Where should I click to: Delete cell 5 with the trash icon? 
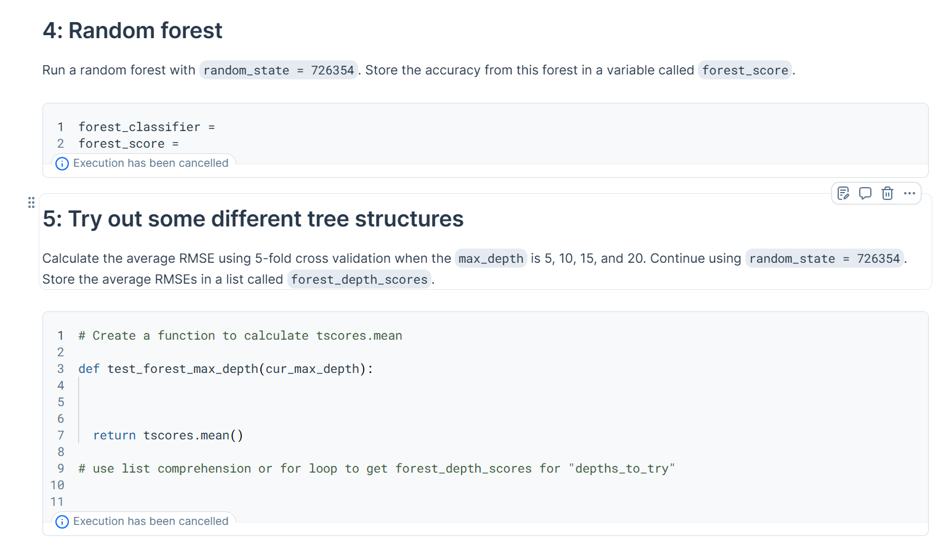click(x=887, y=193)
